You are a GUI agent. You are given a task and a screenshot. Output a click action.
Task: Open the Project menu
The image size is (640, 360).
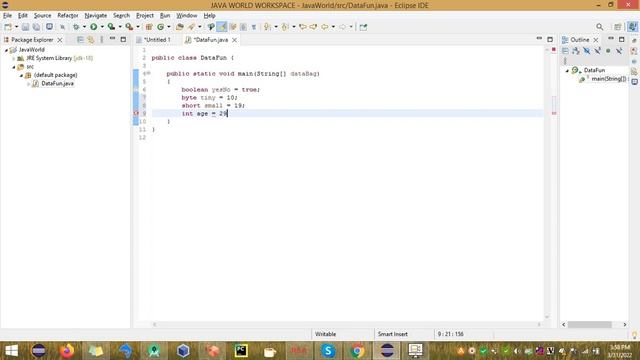tap(144, 16)
